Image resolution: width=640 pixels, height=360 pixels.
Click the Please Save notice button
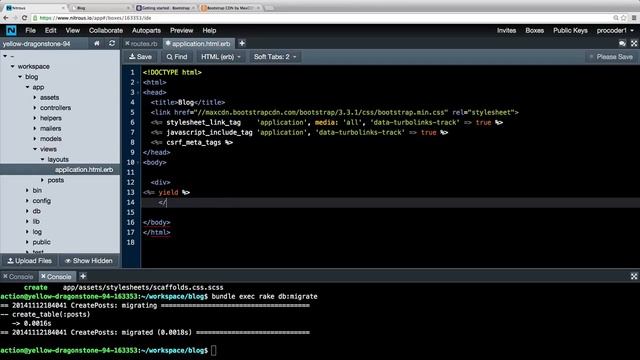click(611, 57)
